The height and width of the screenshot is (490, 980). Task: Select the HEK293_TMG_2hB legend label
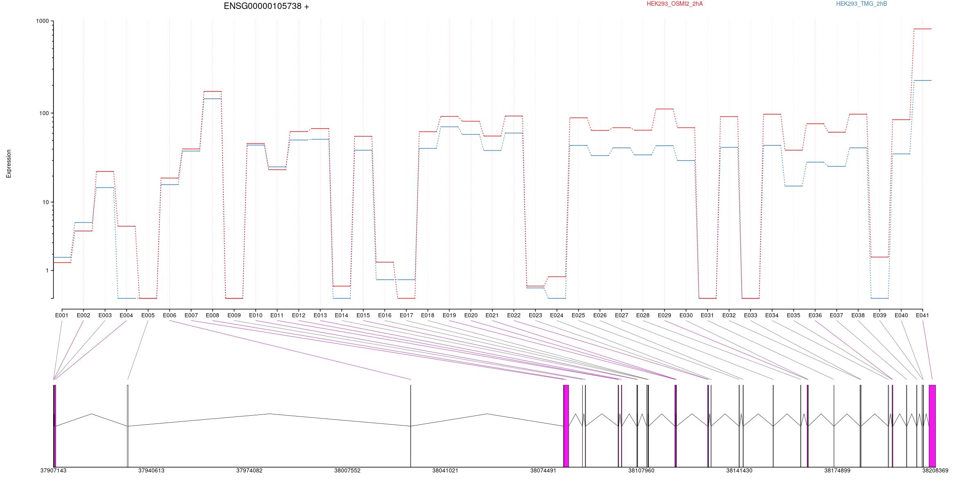862,4
